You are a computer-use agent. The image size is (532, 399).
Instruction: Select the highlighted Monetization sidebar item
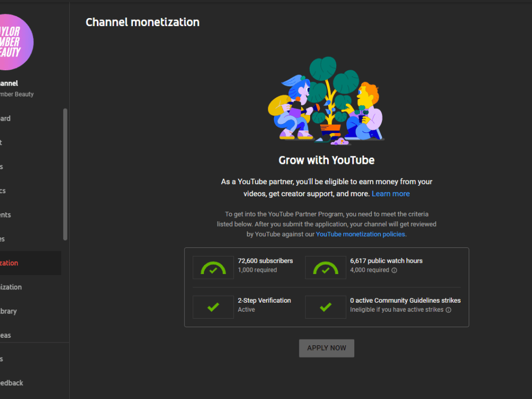coord(30,263)
